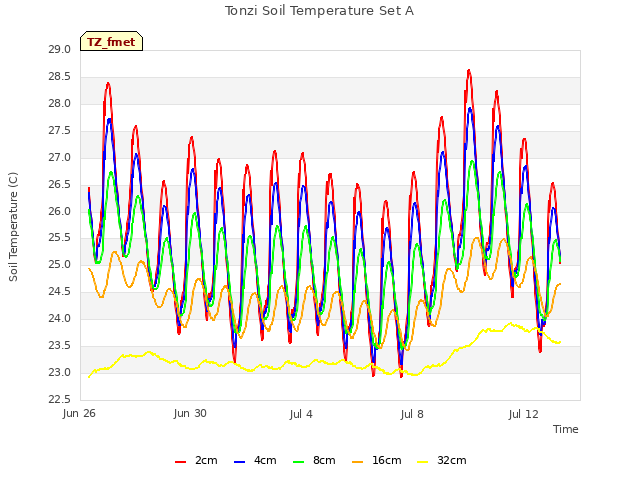
Task: Click the blue 4cm legend swatch
Action: (240, 462)
